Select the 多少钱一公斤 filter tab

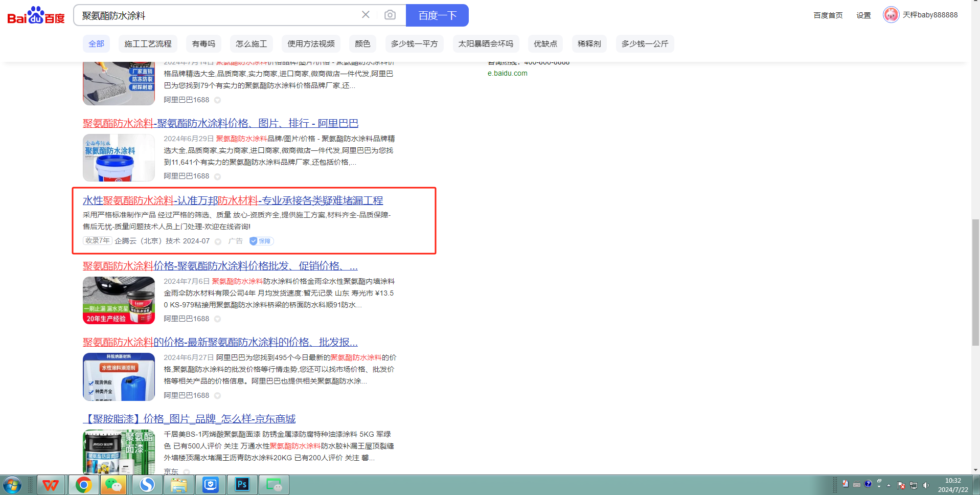pos(645,44)
